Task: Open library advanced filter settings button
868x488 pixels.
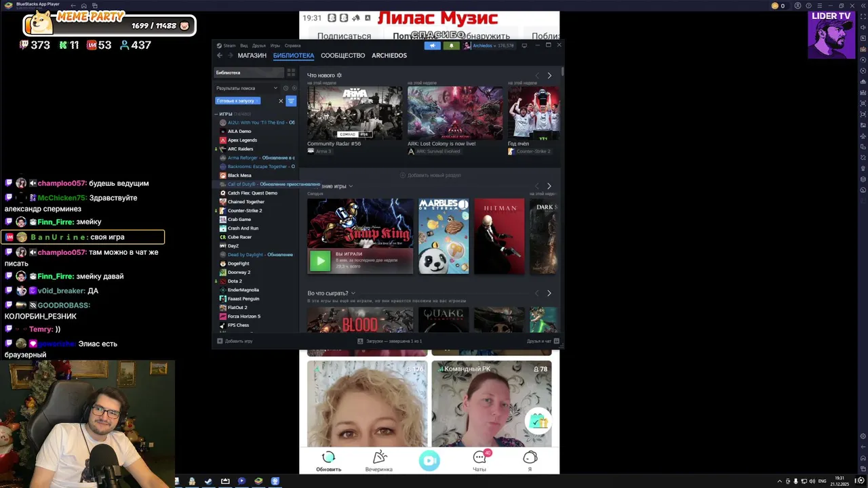Action: 291,101
